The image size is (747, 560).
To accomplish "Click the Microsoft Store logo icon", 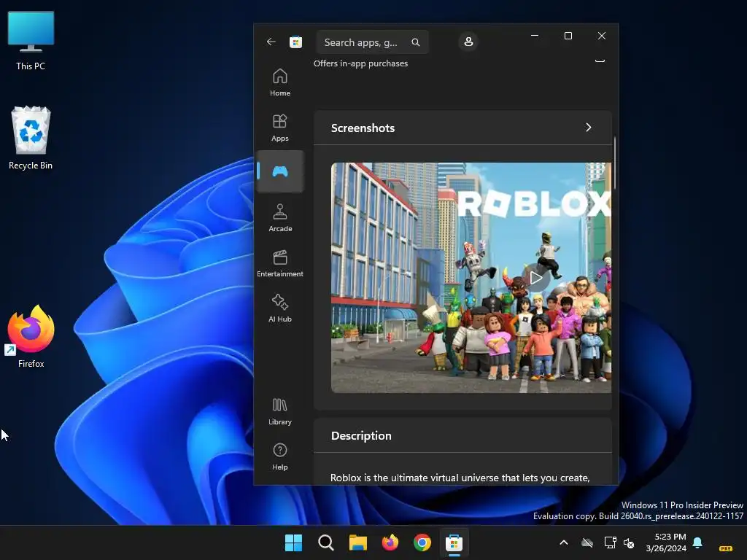I will point(296,42).
